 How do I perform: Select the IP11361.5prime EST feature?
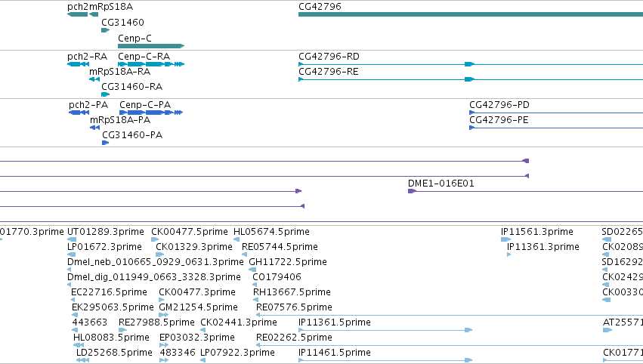click(385, 330)
